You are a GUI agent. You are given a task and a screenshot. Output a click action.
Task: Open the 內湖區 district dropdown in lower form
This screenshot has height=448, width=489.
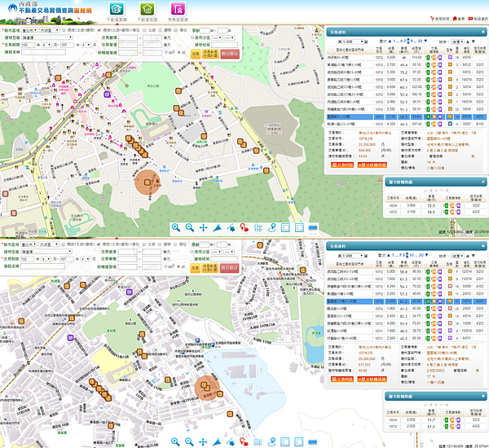point(49,244)
